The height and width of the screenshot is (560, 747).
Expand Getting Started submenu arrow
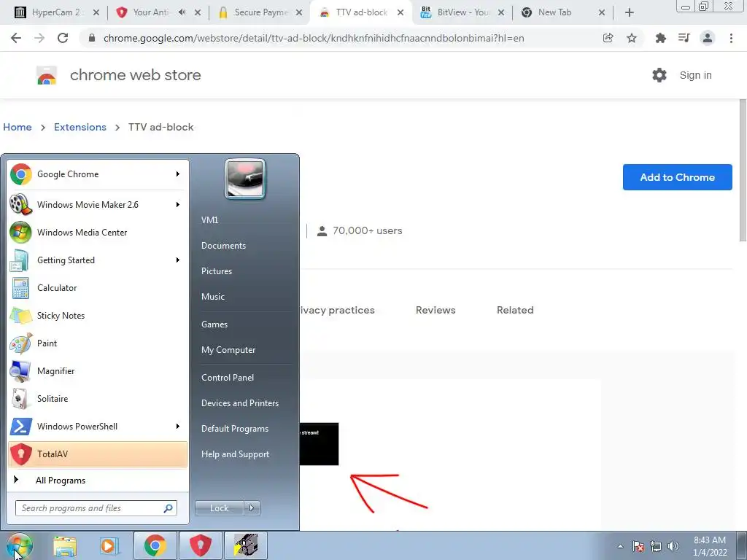[178, 260]
